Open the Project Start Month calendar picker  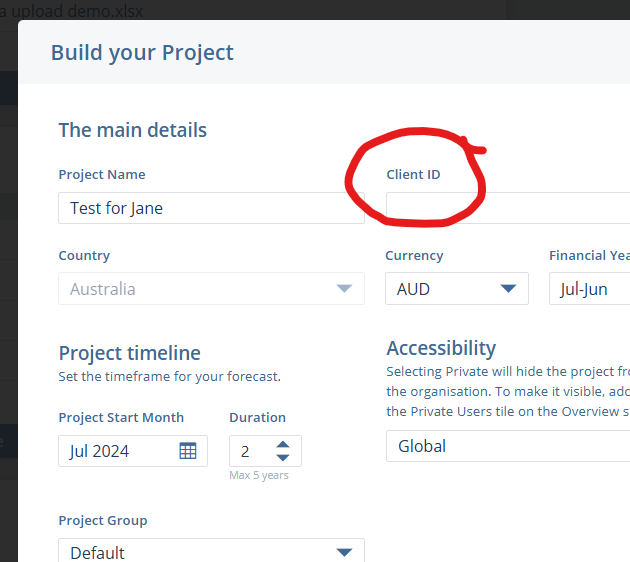tap(187, 451)
